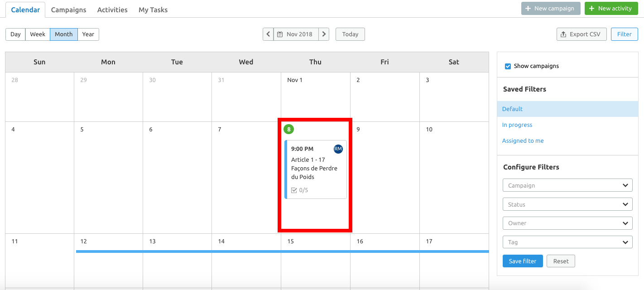The image size is (644, 290).
Task: Go to previous month arrow
Action: point(268,34)
